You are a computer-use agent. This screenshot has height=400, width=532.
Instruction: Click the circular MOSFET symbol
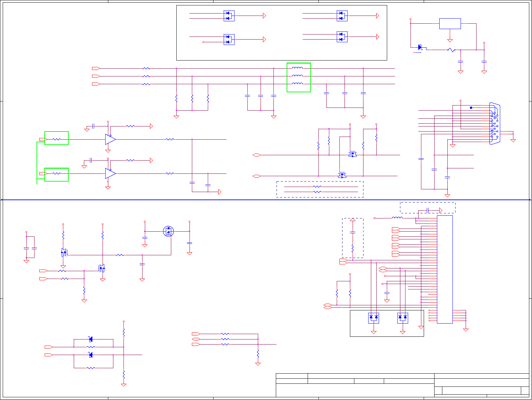pyautogui.click(x=168, y=231)
